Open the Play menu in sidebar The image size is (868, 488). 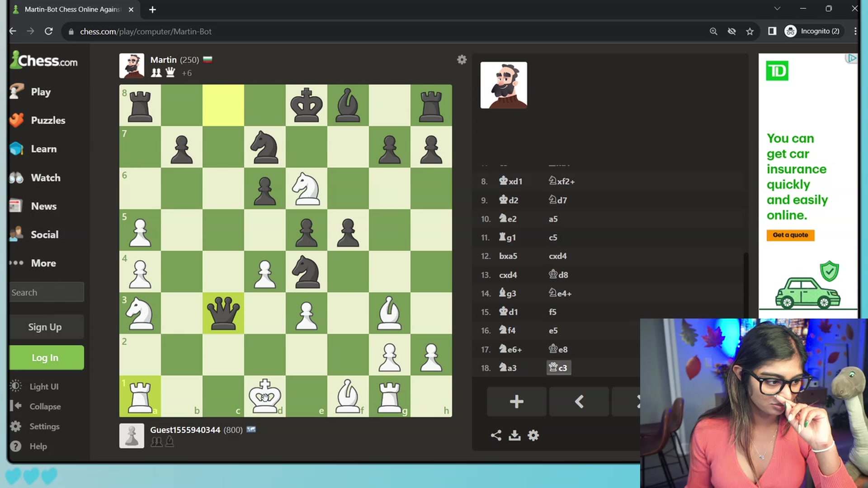[x=41, y=92]
